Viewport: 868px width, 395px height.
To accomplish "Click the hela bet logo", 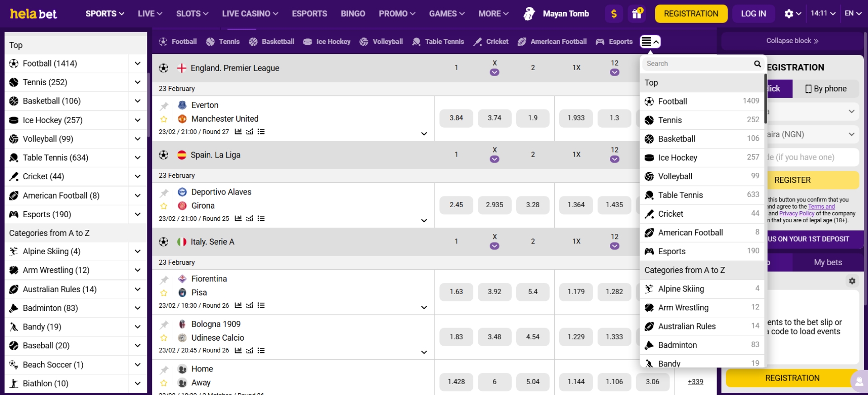I will point(33,14).
